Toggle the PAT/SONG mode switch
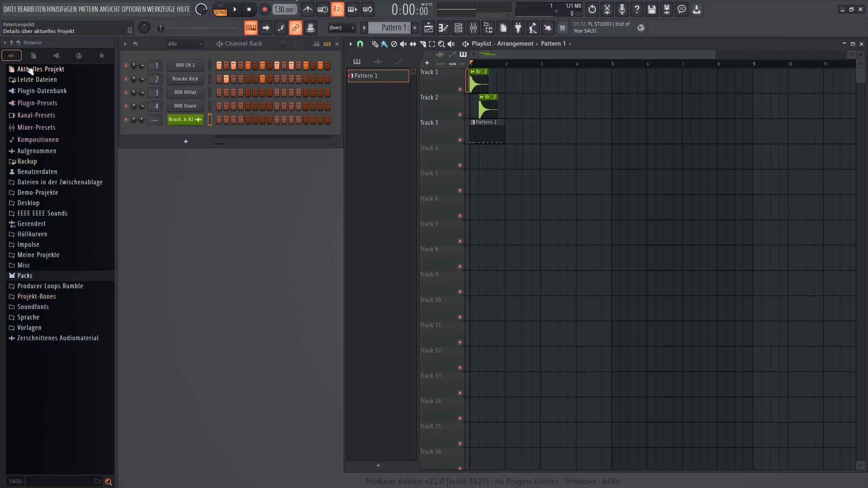This screenshot has width=868, height=488. tap(220, 9)
